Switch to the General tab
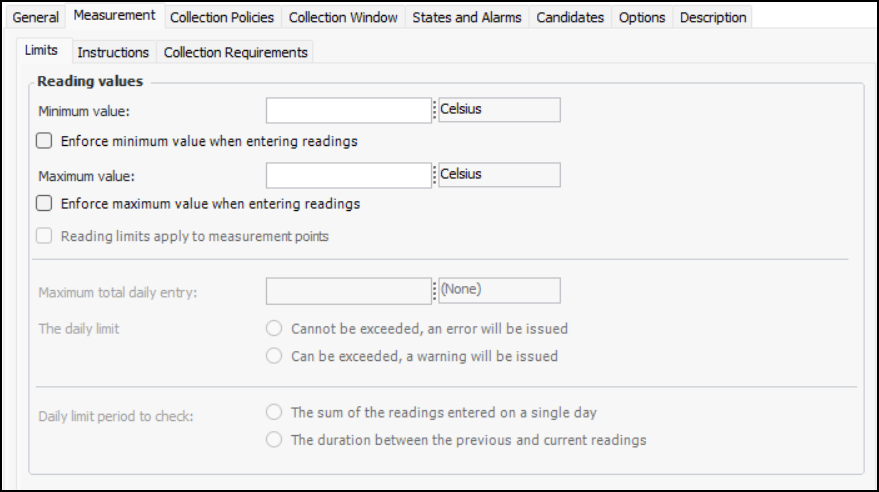The width and height of the screenshot is (879, 492). tap(36, 17)
